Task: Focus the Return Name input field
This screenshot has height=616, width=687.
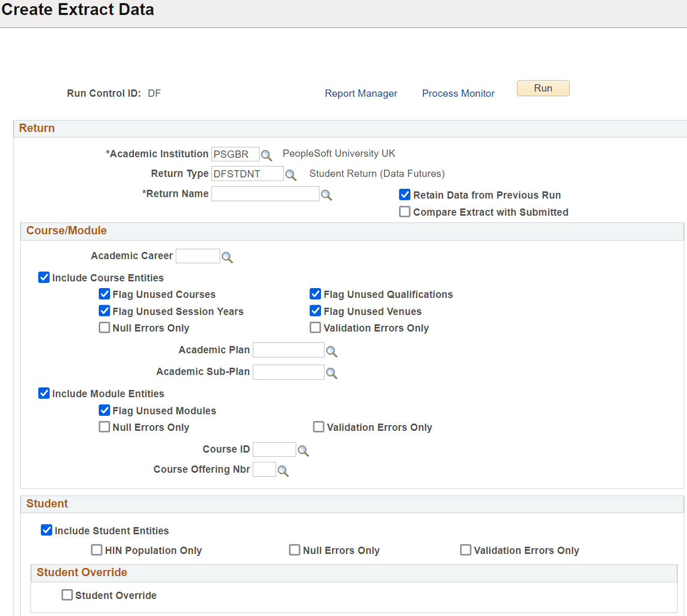Action: [265, 194]
